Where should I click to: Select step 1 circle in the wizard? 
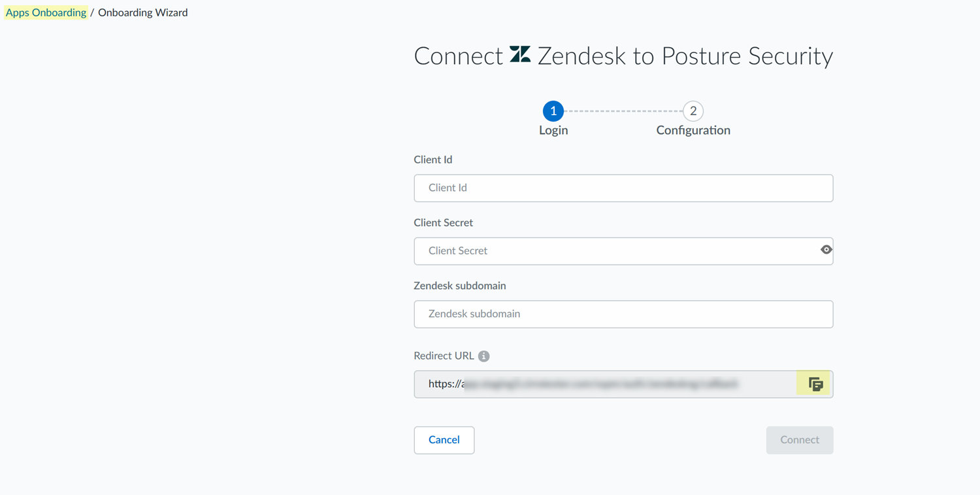(x=553, y=111)
